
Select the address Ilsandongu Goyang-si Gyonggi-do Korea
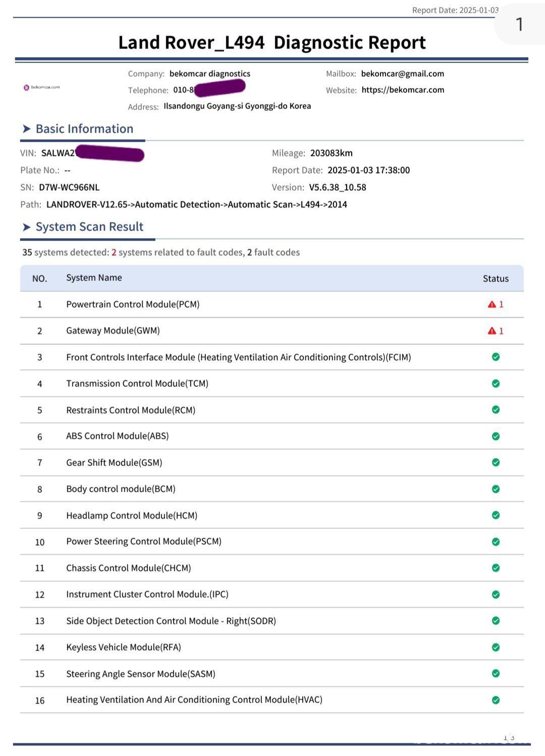237,106
